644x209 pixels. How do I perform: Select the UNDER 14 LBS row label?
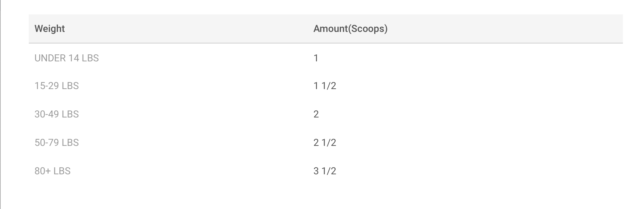pyautogui.click(x=67, y=58)
